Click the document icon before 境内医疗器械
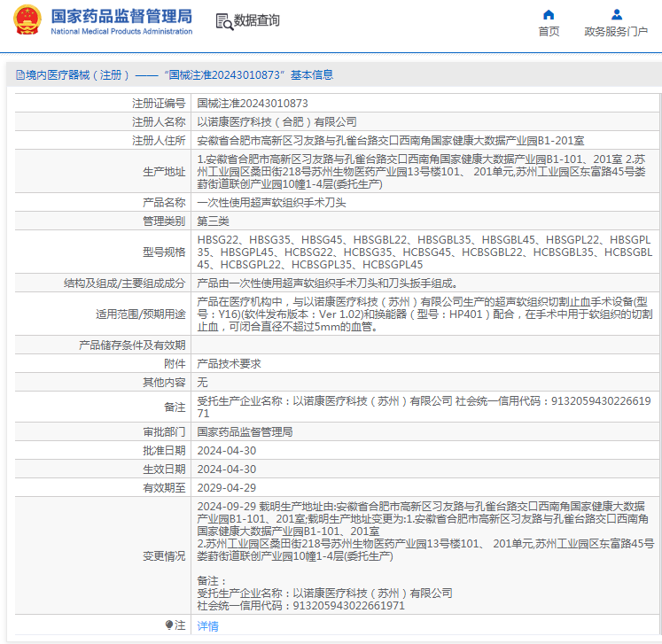The height and width of the screenshot is (644, 662). [x=19, y=75]
